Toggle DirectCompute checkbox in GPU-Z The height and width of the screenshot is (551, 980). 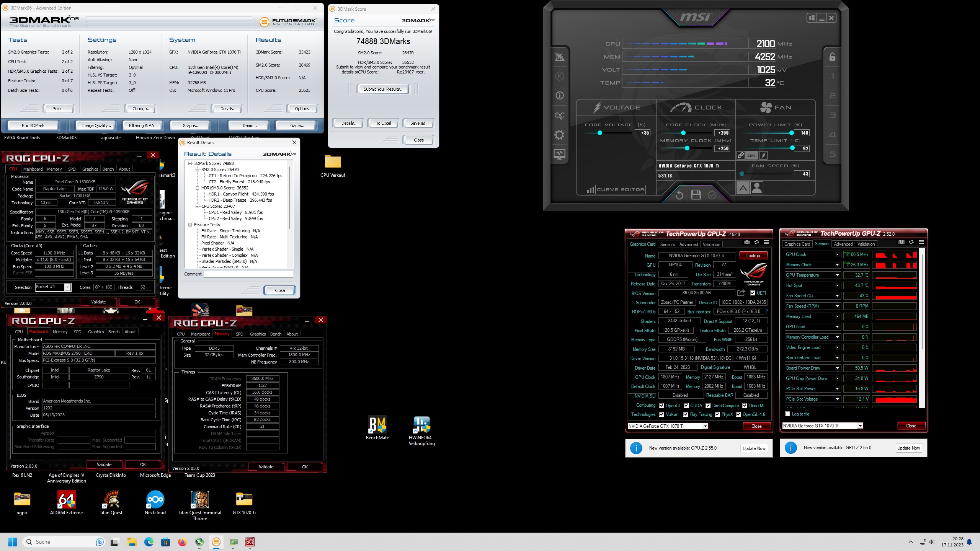point(708,406)
